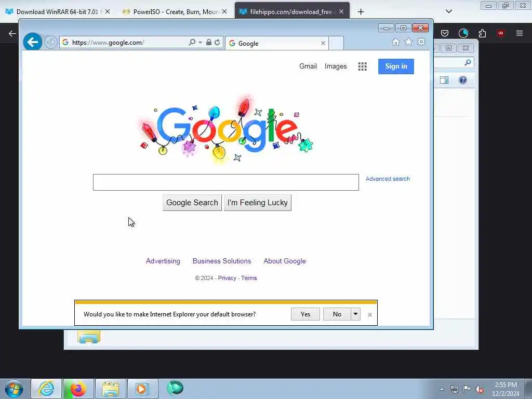Open the security lock icon in the IE address bar
The height and width of the screenshot is (399, 532).
tap(209, 42)
